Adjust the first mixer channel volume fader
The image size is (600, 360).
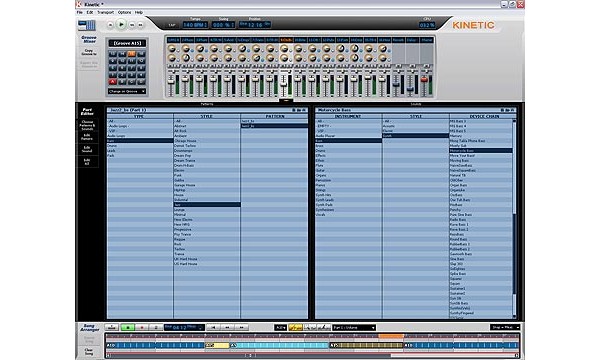(x=171, y=80)
